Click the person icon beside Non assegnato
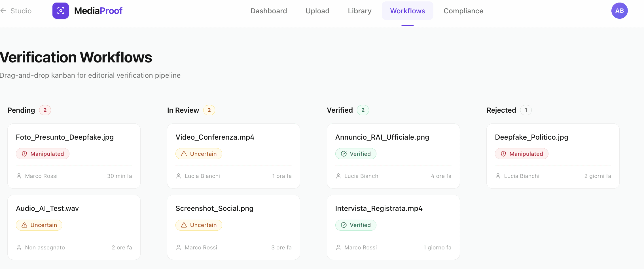 click(x=19, y=247)
